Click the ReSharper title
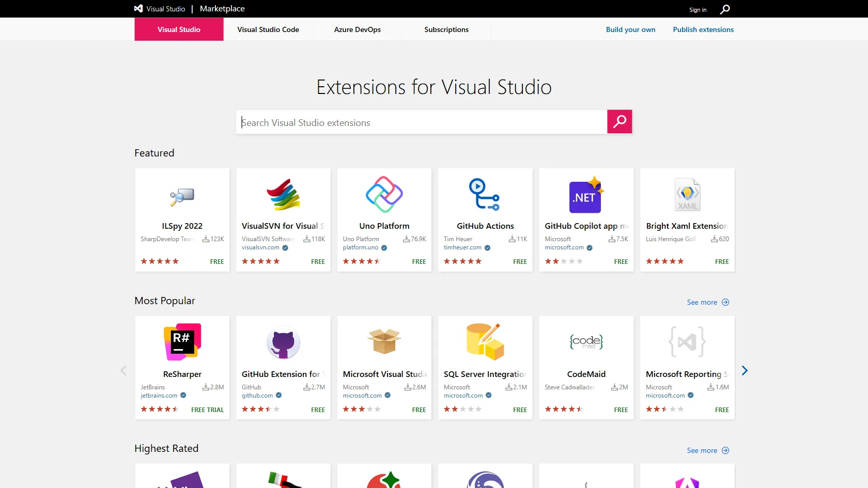 coord(182,374)
